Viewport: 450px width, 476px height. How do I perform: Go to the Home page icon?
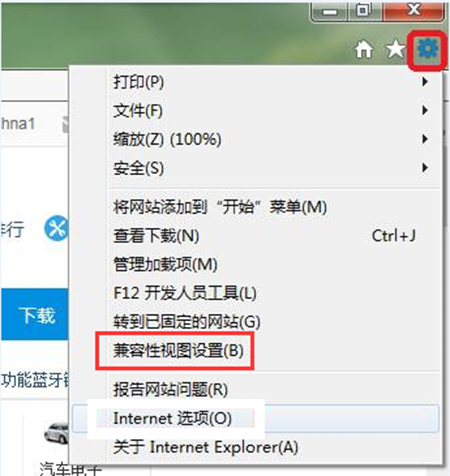364,50
